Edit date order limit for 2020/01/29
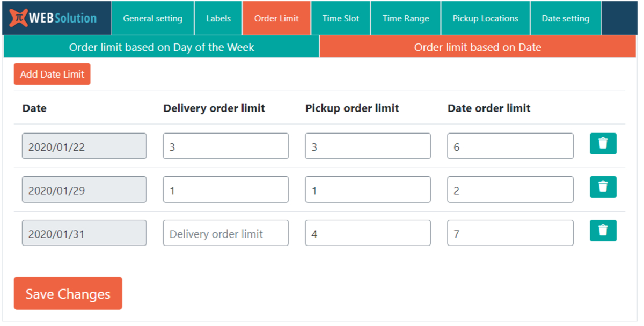The height and width of the screenshot is (326, 644). pyautogui.click(x=510, y=189)
